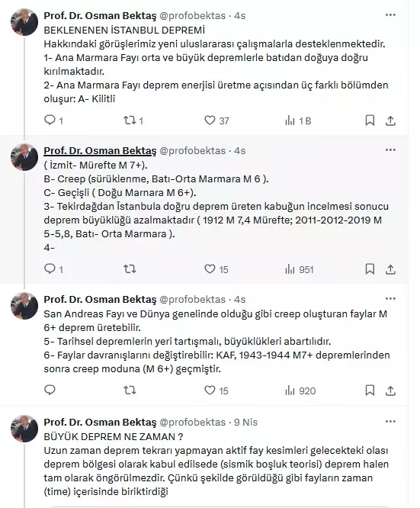Bookmark the tweet with 951 views
The height and width of the screenshot is (508, 420).
tap(370, 269)
